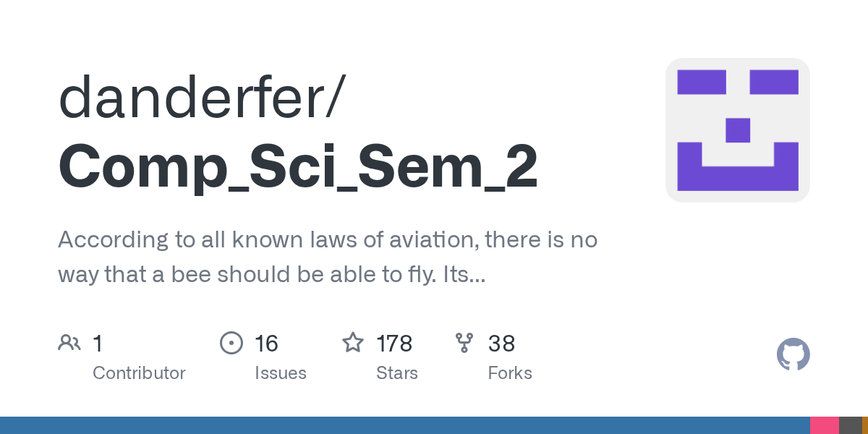Click the contributors people icon

click(x=69, y=343)
